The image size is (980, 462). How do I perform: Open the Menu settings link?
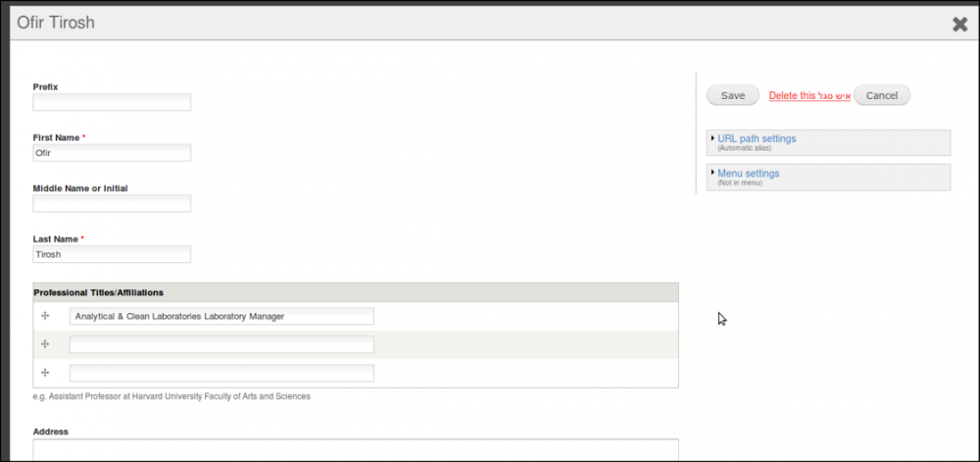748,174
